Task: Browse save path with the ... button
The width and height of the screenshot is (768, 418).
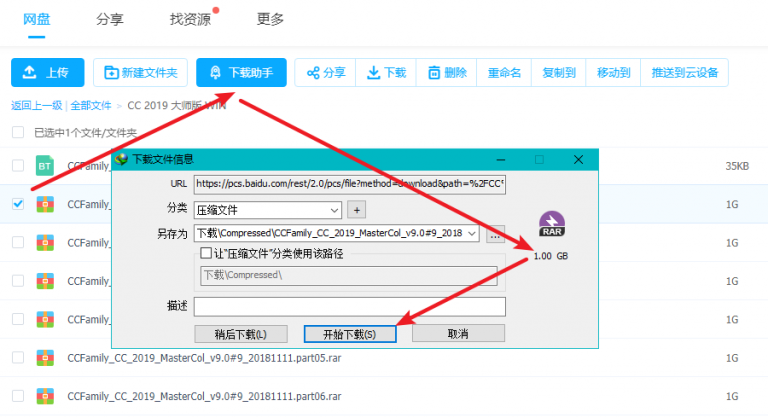Action: [495, 234]
